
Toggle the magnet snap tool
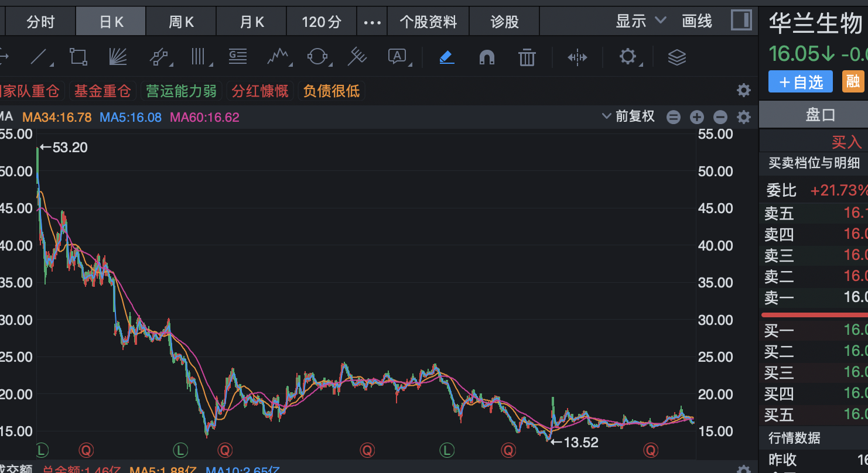[x=487, y=57]
